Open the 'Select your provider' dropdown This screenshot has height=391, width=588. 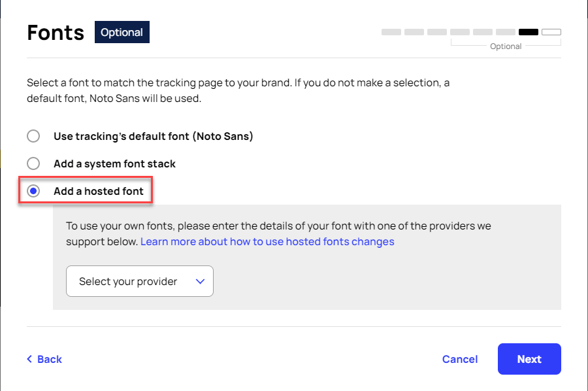[139, 281]
